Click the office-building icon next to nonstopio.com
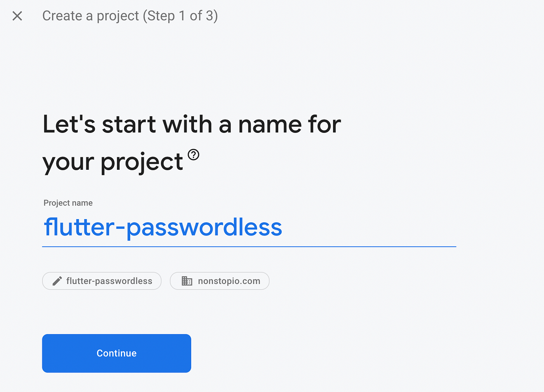 tap(187, 281)
